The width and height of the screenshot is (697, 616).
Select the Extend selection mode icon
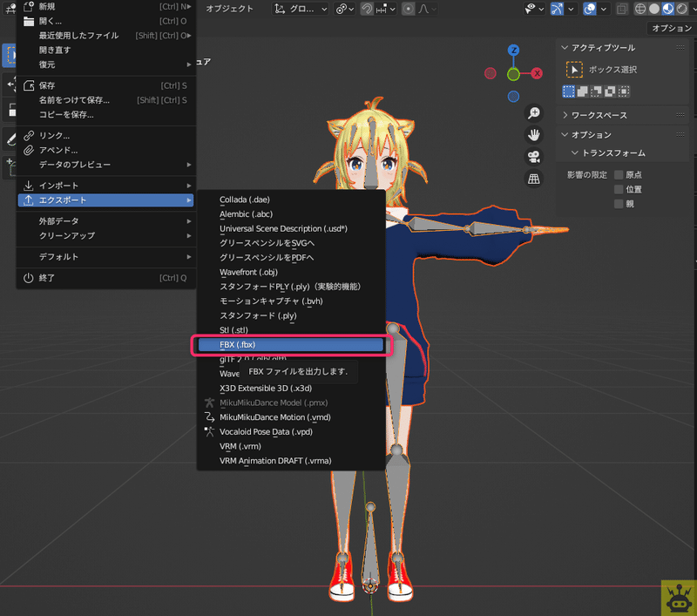click(x=582, y=91)
